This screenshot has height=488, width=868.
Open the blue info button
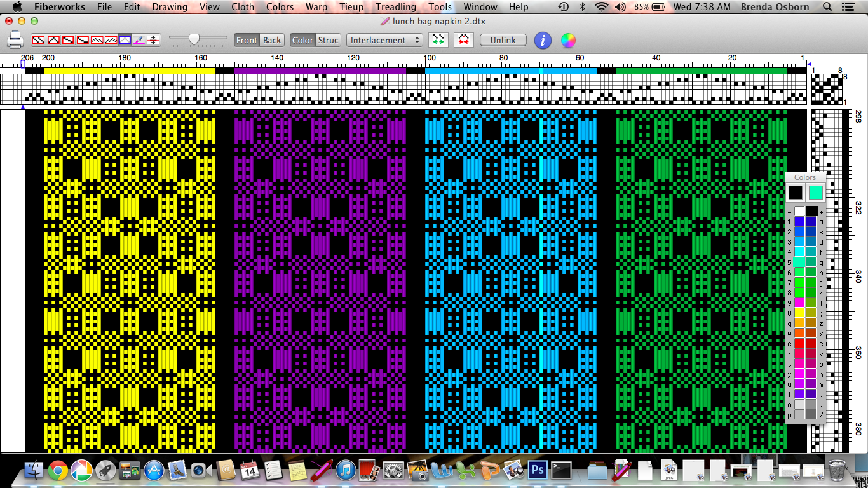click(542, 40)
